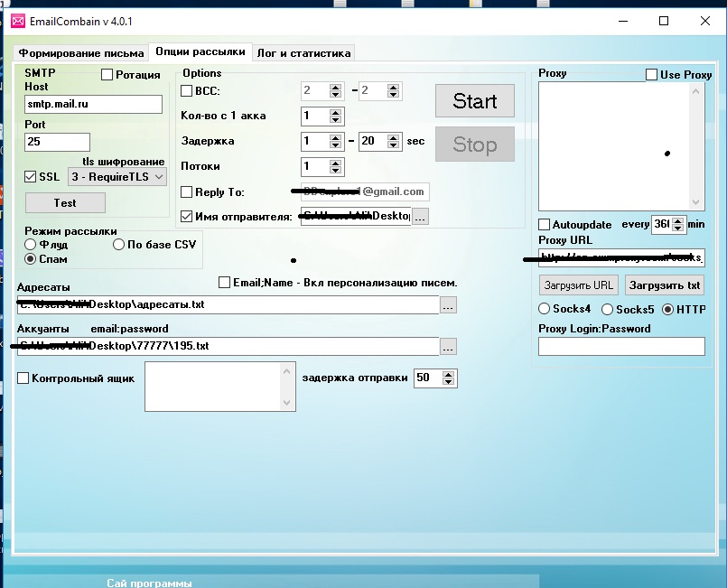The image size is (727, 588).
Task: Enable the Контрольный ящик checkbox
Action: 23,378
